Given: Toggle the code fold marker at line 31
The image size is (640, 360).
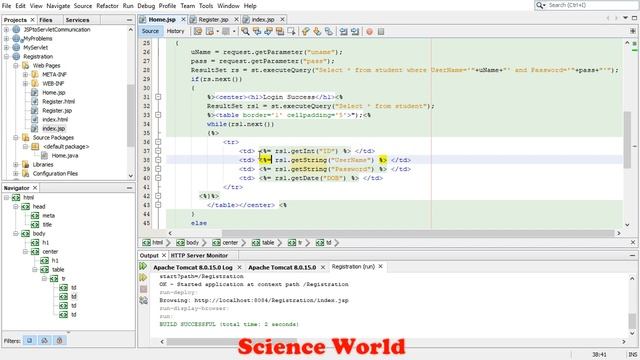Looking at the screenshot, I should 158,97.
